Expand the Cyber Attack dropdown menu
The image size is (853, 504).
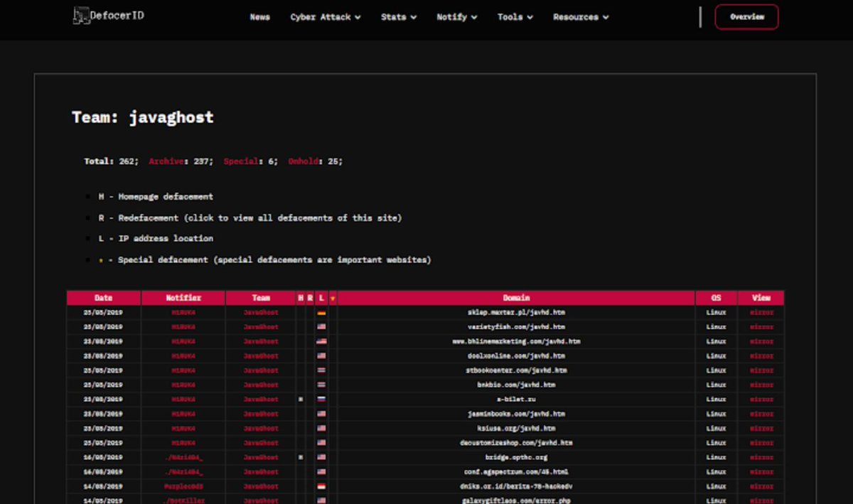325,17
